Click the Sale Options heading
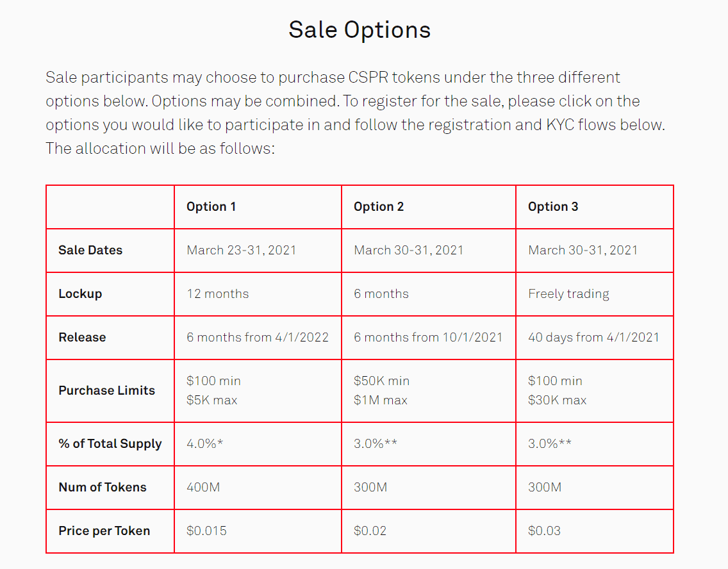 [x=360, y=30]
